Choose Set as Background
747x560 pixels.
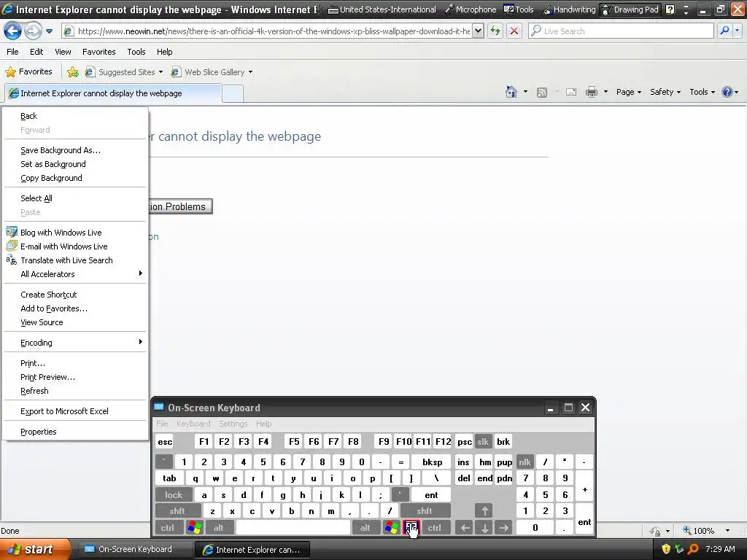[x=75, y=164]
